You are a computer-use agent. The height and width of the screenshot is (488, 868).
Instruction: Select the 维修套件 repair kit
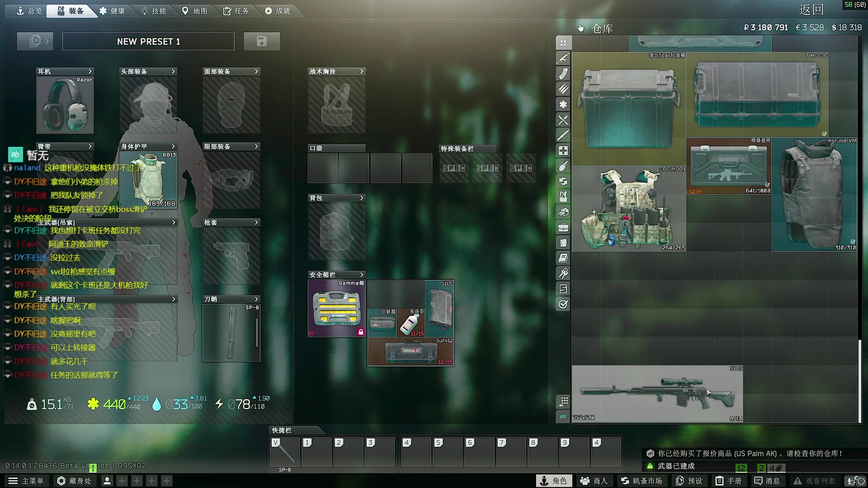point(729,166)
